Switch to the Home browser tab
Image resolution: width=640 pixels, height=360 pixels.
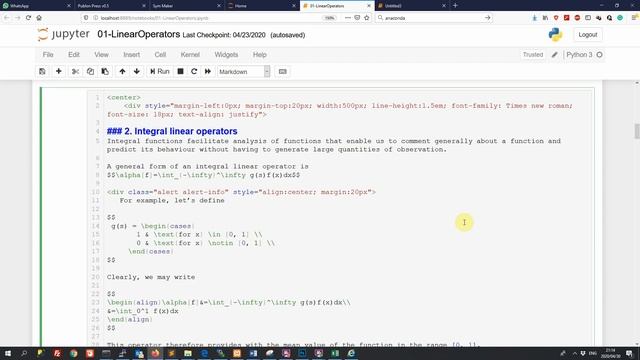click(x=261, y=6)
